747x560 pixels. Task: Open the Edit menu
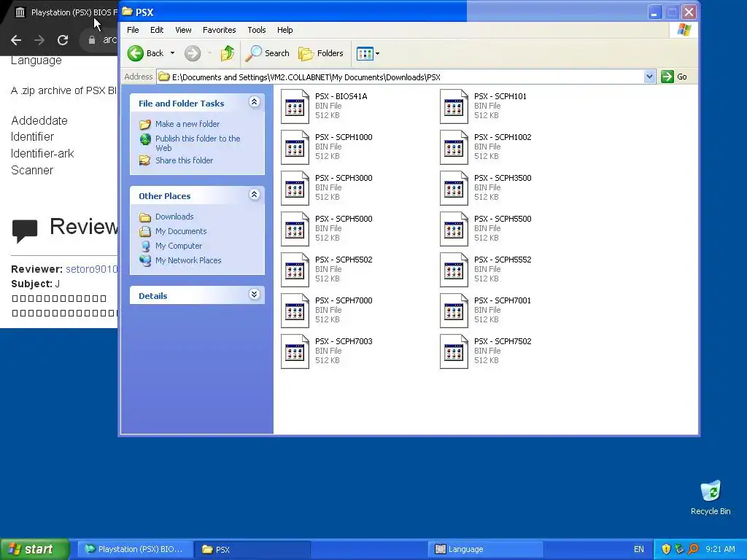tap(157, 30)
